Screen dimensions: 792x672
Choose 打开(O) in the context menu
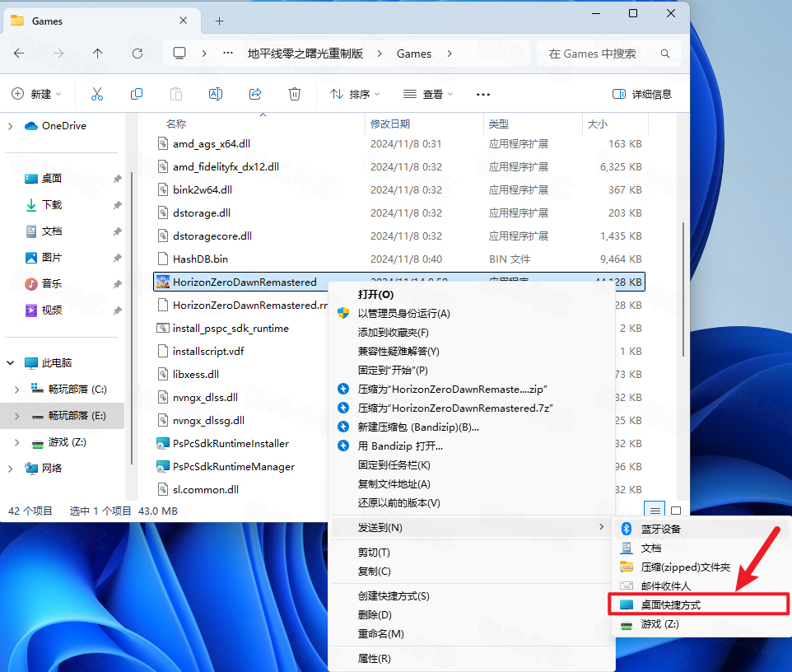pyautogui.click(x=472, y=295)
